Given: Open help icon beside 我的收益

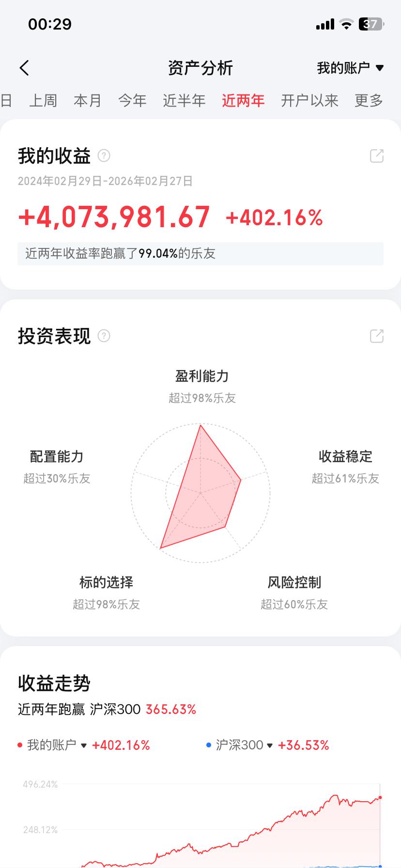Looking at the screenshot, I should pos(104,155).
